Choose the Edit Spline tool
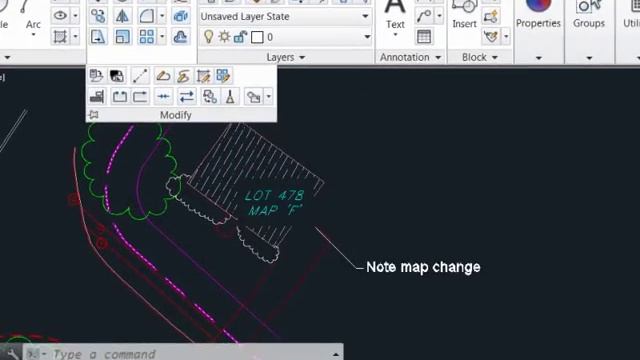Viewport: 640px width, 360px height. [x=183, y=76]
